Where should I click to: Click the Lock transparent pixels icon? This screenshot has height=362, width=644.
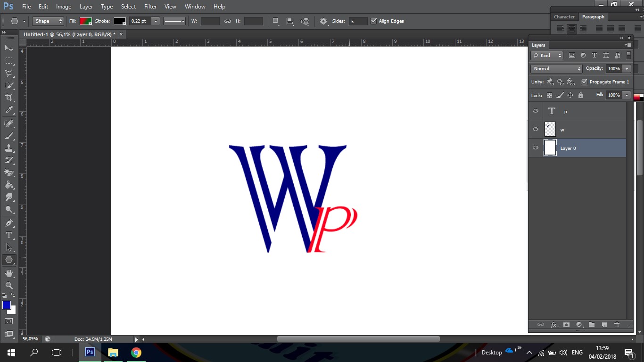coord(549,95)
